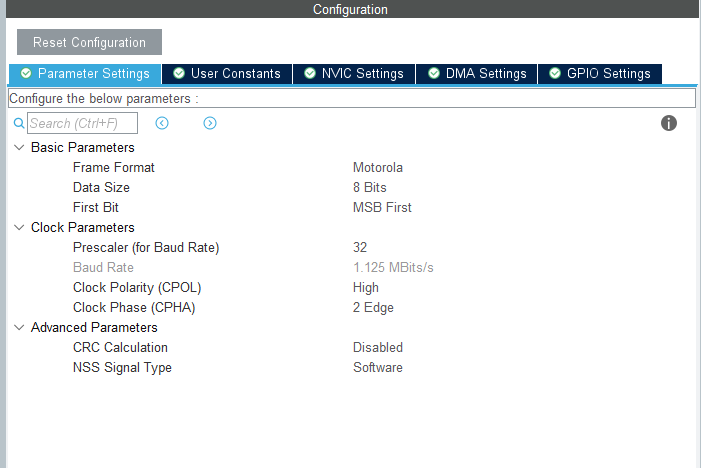This screenshot has width=701, height=468.
Task: Select Clock Polarity (CPOL) label
Action: (137, 287)
